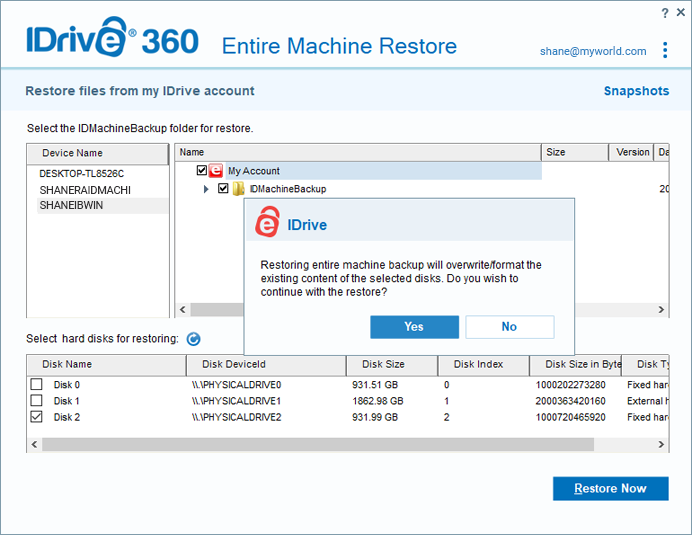The width and height of the screenshot is (692, 535).
Task: Click the Device Name column header
Action: click(98, 153)
